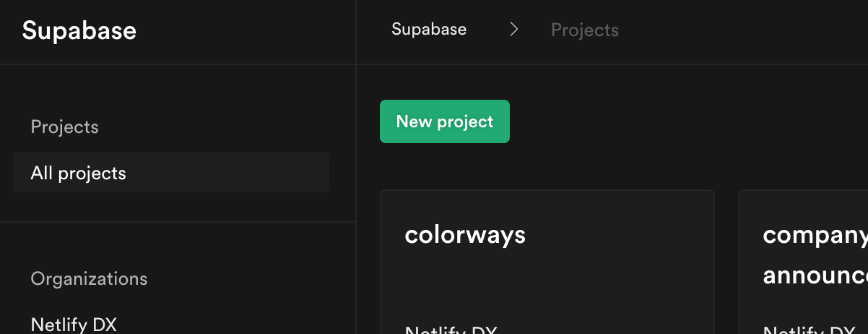The image size is (868, 334).
Task: Open the colorways project title
Action: pyautogui.click(x=465, y=235)
